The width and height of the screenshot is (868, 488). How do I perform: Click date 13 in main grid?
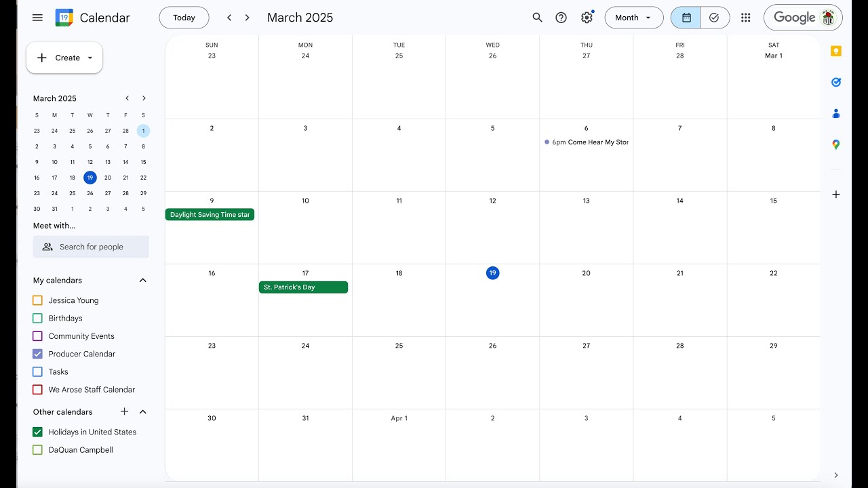pos(587,201)
